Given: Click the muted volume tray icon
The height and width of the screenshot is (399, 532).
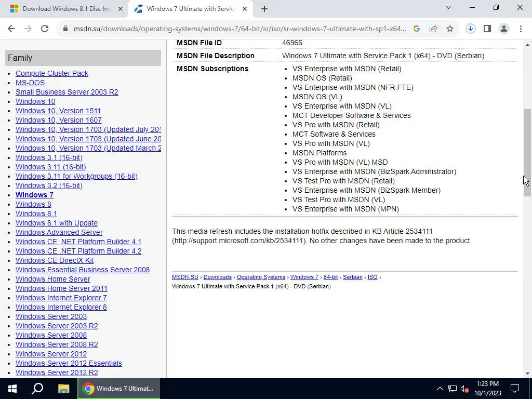Looking at the screenshot, I should pyautogui.click(x=464, y=389).
